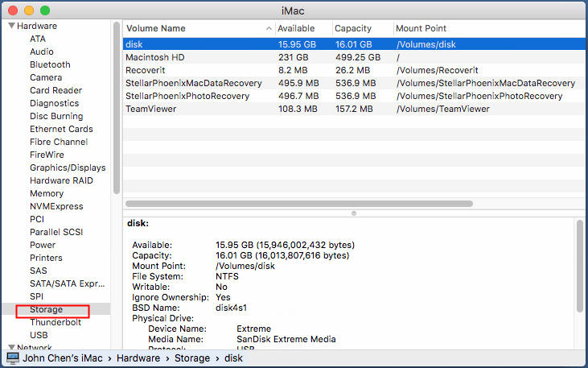Select StellarPhoenixPhotoRecovery volume row
Screen dimensions: 588x368
click(x=355, y=96)
